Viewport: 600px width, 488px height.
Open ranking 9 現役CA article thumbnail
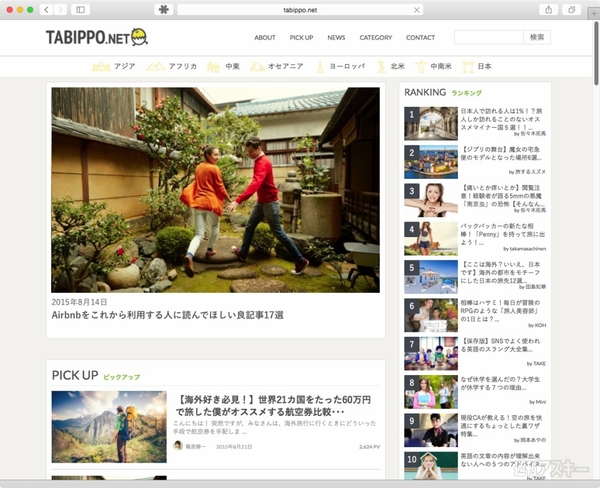click(x=431, y=430)
